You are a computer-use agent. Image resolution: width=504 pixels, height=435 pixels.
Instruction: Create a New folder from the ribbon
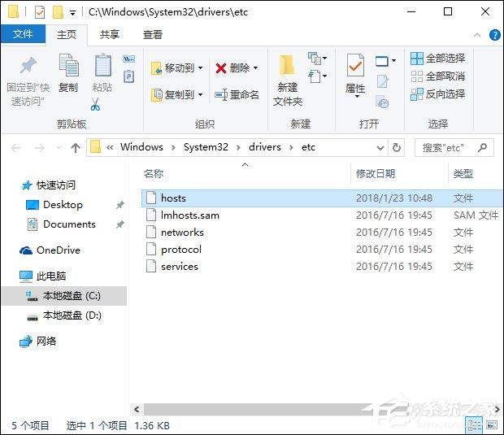coord(287,80)
